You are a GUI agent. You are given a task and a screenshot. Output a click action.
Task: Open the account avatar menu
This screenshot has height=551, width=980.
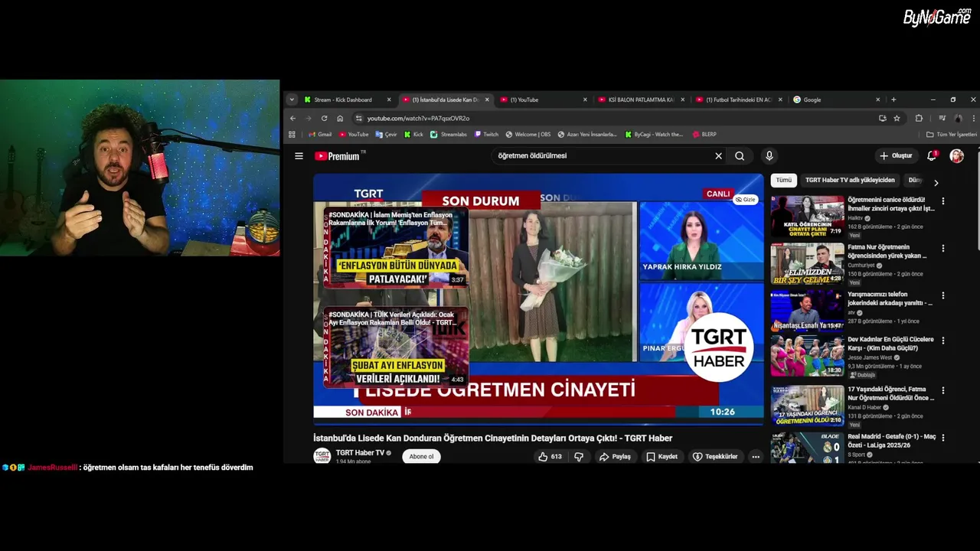point(956,156)
